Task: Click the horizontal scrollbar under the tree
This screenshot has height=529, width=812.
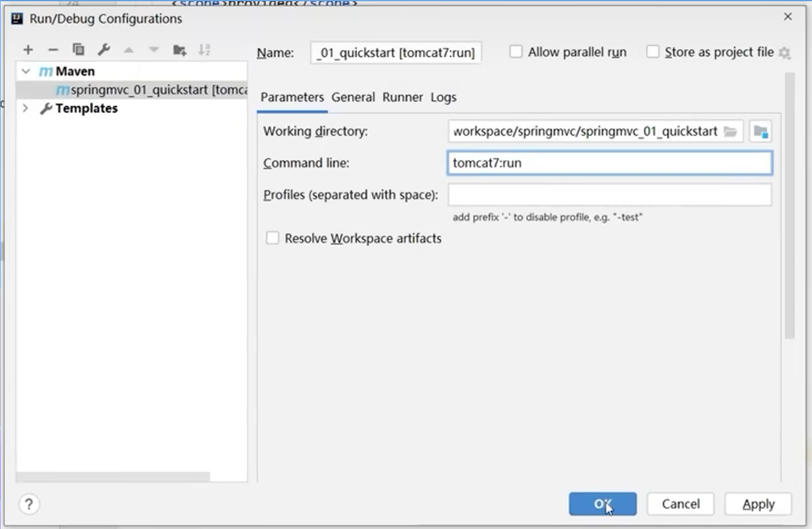Action: [113, 477]
